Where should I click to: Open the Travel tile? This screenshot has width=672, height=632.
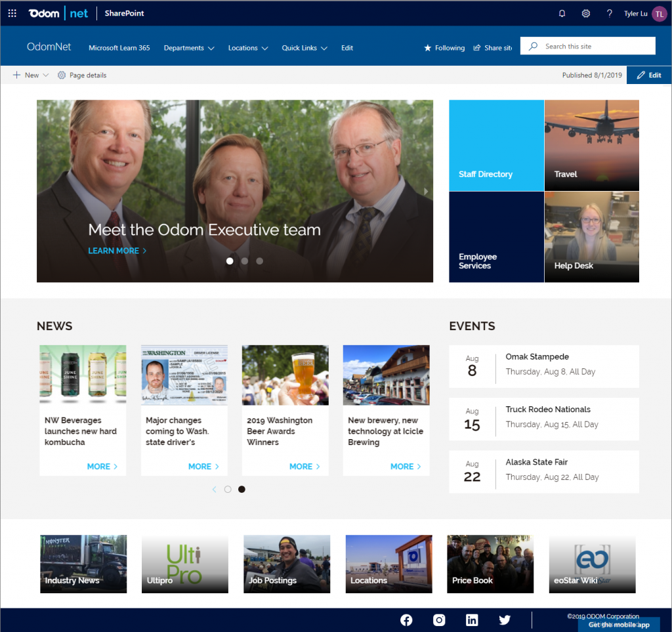(x=591, y=145)
